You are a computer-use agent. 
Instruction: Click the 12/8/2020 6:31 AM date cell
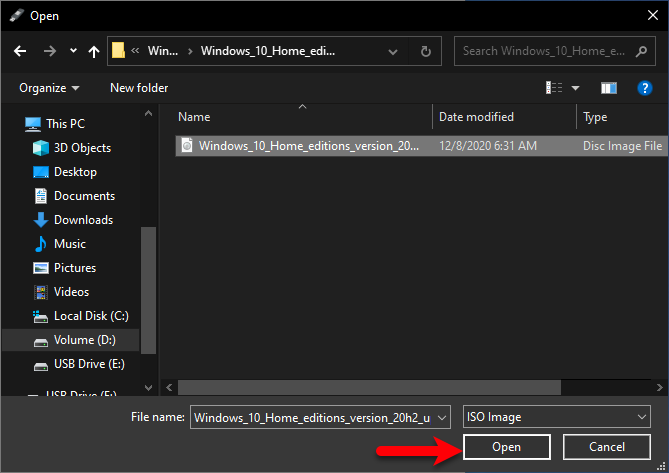point(488,146)
